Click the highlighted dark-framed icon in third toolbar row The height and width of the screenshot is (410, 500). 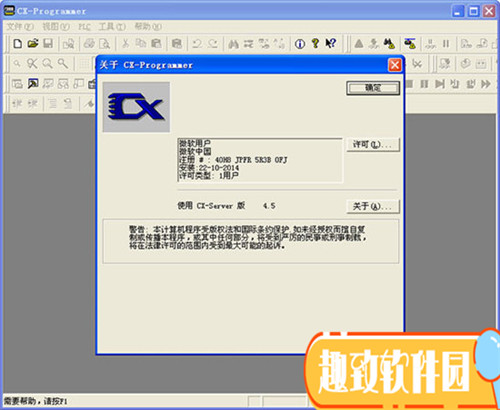coord(33,83)
